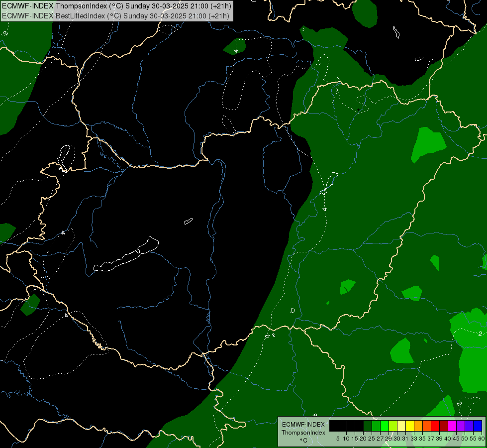
Task: Click the bright red 37–39 legend swatch
Action: click(435, 426)
